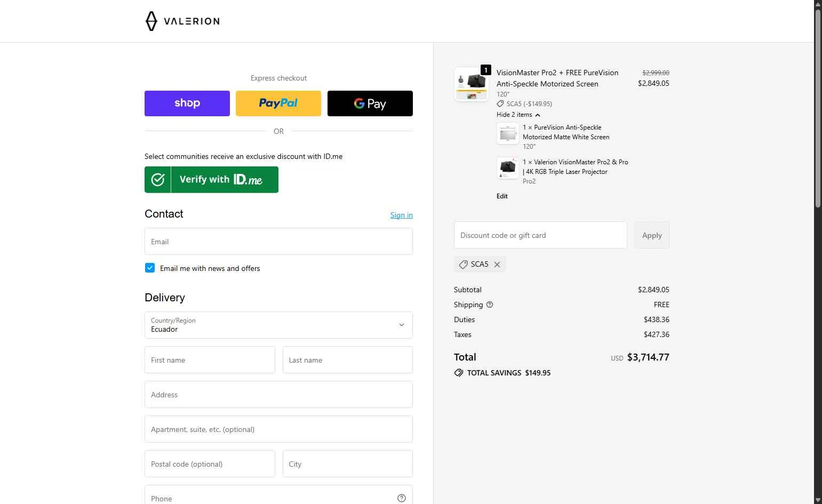Screen dimensions: 822x504
Task: Click the Total Savings tag icon
Action: click(459, 373)
